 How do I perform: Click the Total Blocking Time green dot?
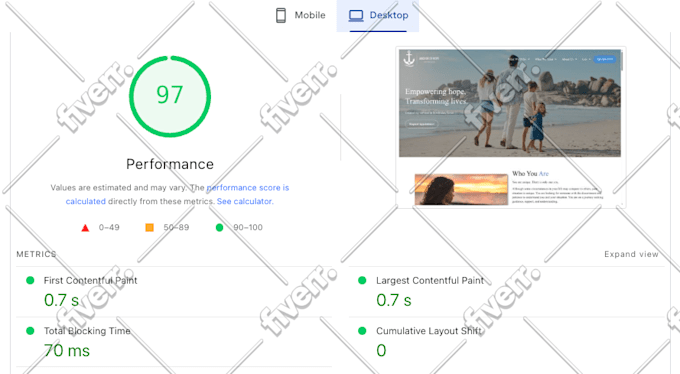tap(30, 331)
